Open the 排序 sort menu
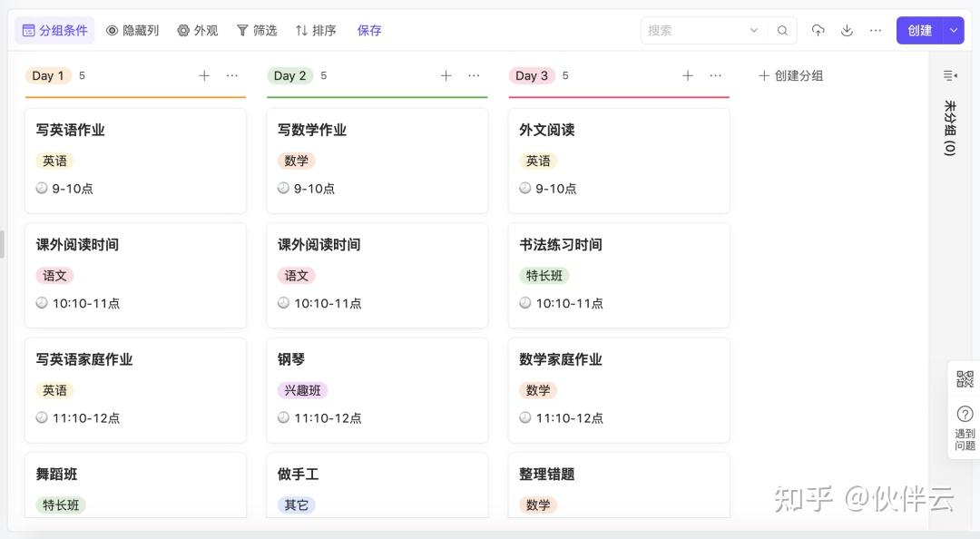Viewport: 980px width, 539px height. coord(316,30)
